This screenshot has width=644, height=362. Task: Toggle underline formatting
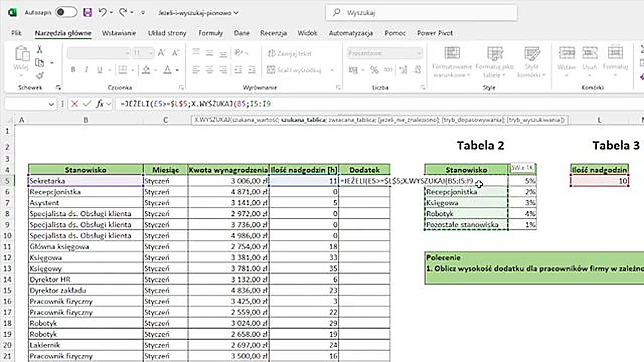click(x=99, y=70)
